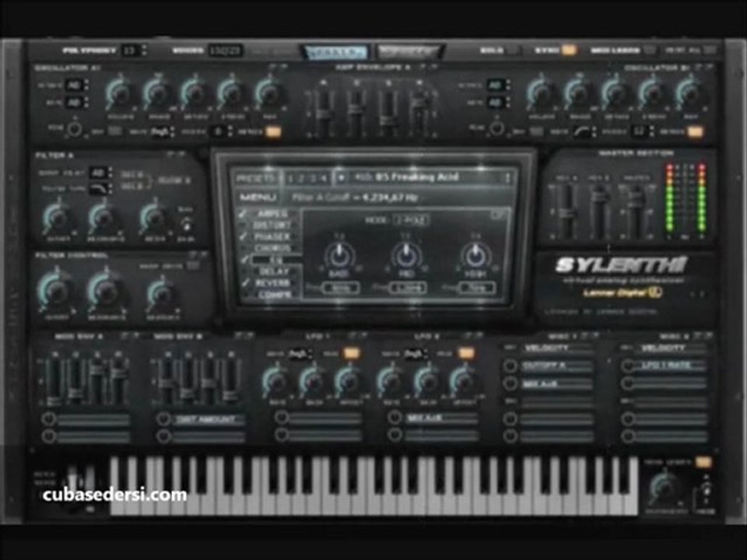Click the Polyphony value stepper
The height and width of the screenshot is (560, 747).
coord(145,50)
